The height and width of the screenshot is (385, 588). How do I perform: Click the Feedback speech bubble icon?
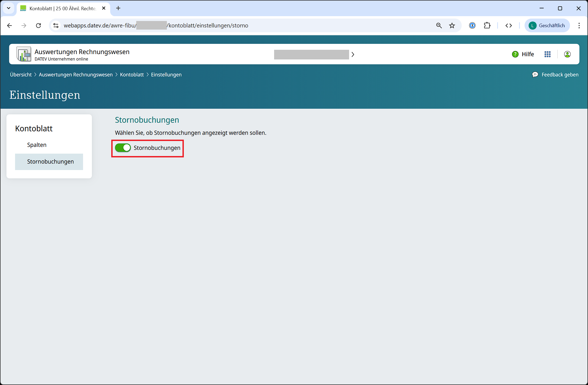535,75
